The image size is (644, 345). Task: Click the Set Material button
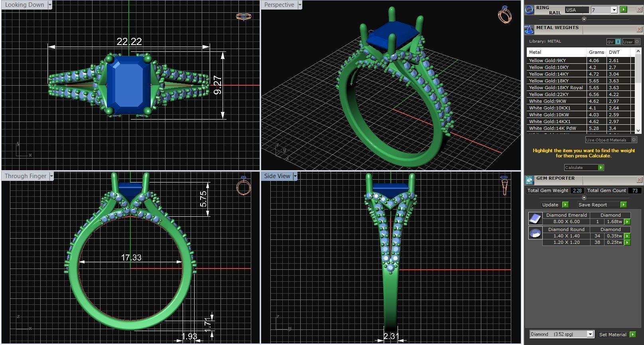[617, 335]
